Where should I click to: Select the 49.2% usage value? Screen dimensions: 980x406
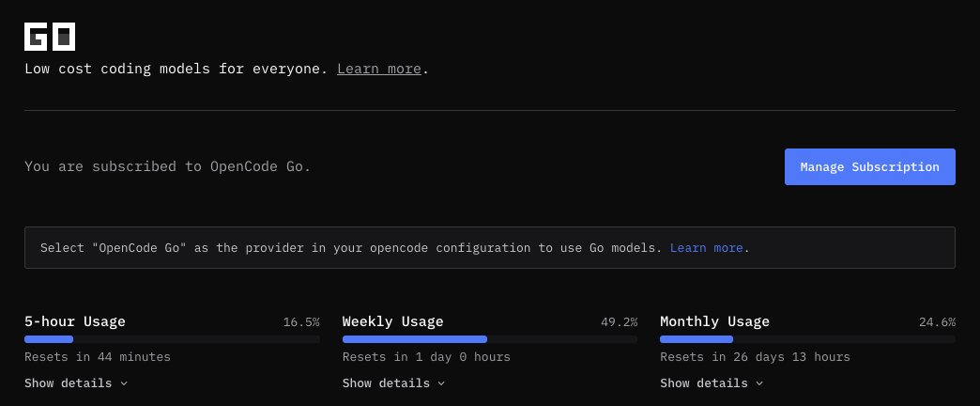(620, 322)
